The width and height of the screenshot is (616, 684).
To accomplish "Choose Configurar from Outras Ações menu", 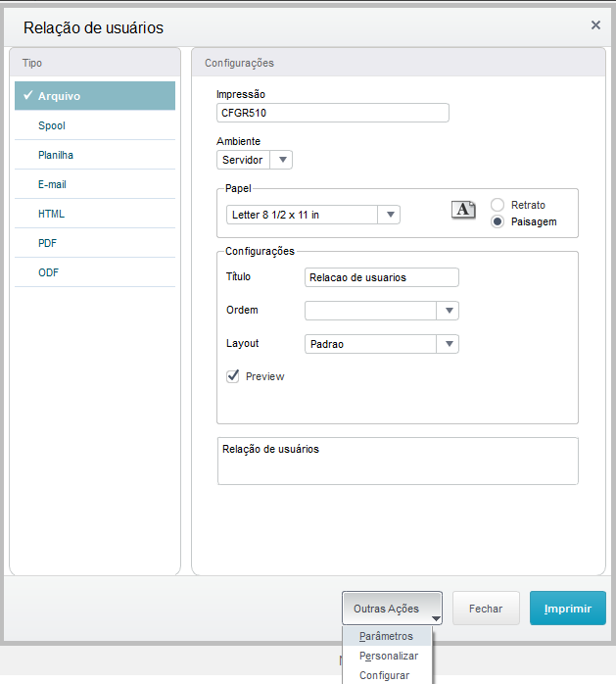I will [x=387, y=675].
